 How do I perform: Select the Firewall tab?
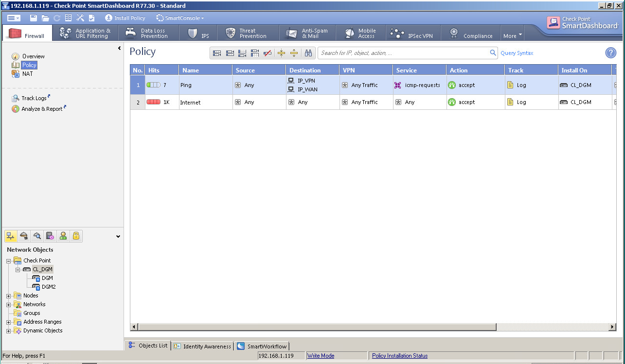tap(28, 33)
